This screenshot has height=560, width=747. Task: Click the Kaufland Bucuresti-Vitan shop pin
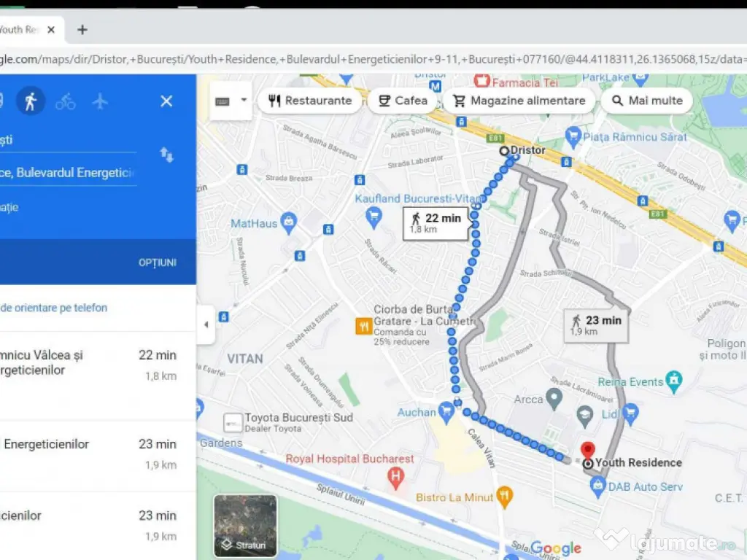coord(374,215)
